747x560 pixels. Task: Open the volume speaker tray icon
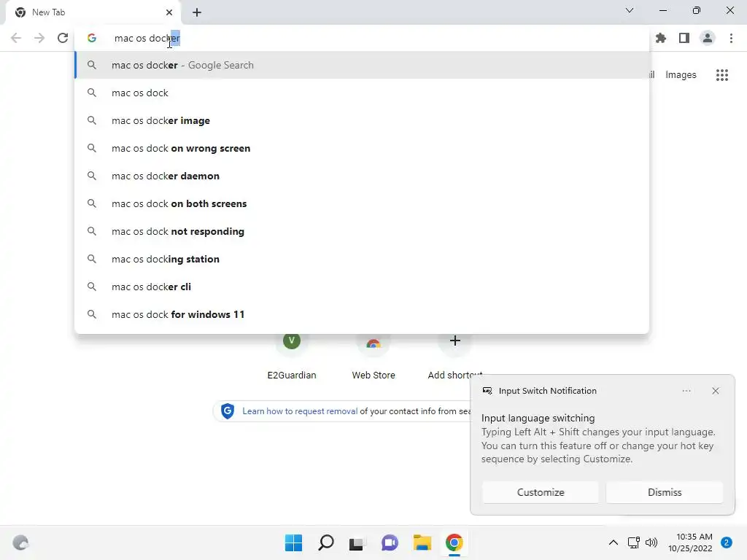coord(651,542)
